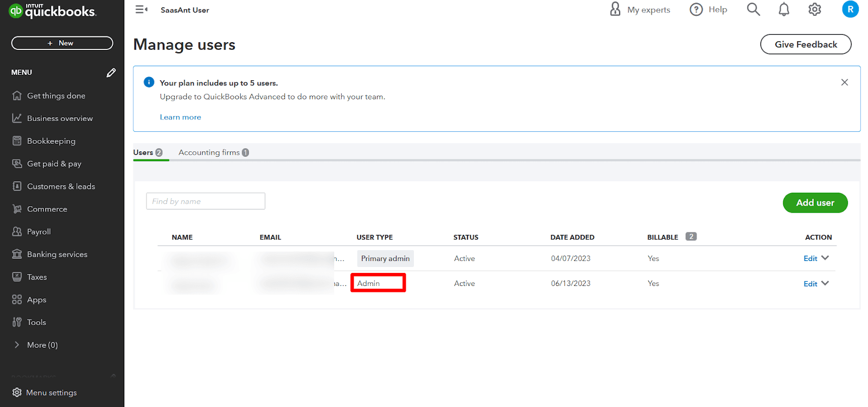
Task: Click the Add user button
Action: (x=815, y=202)
